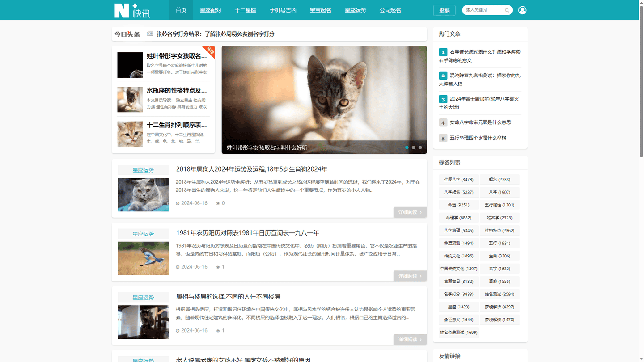Open the user account icon
This screenshot has height=362, width=644.
pos(522,10)
